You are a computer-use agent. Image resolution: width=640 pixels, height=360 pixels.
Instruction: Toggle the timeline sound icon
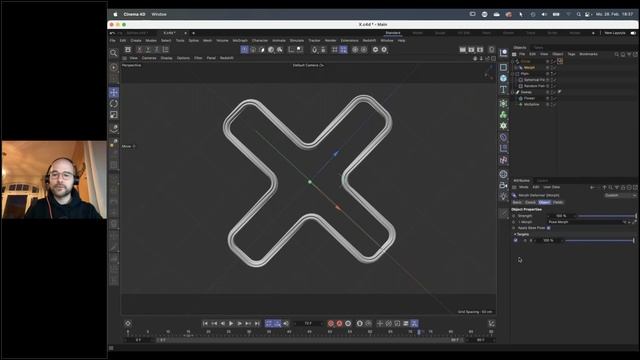286,323
